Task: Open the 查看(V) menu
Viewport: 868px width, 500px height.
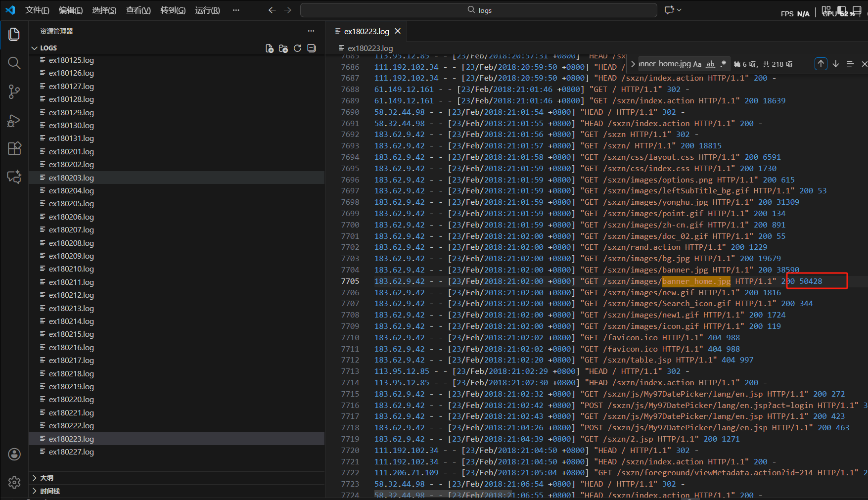Action: (x=138, y=10)
